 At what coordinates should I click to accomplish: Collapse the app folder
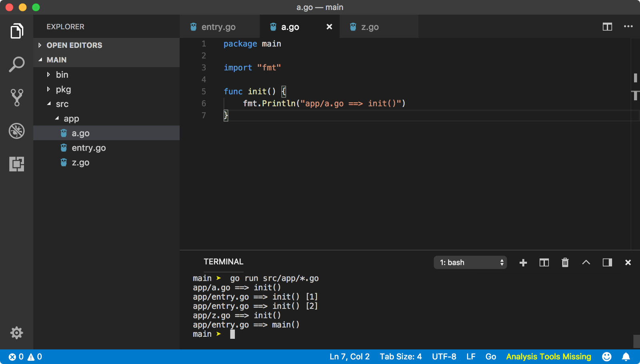tap(106, 119)
